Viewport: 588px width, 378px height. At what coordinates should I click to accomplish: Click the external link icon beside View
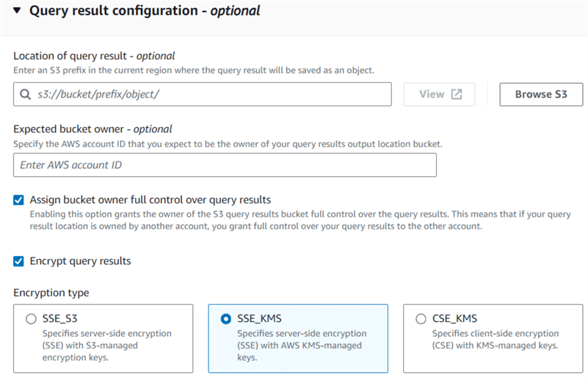tap(457, 95)
